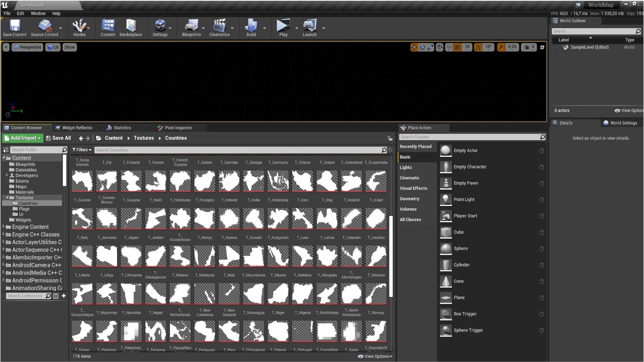Open the Marketplace from the toolbar
Viewport: 644px width, 362px height.
[131, 28]
